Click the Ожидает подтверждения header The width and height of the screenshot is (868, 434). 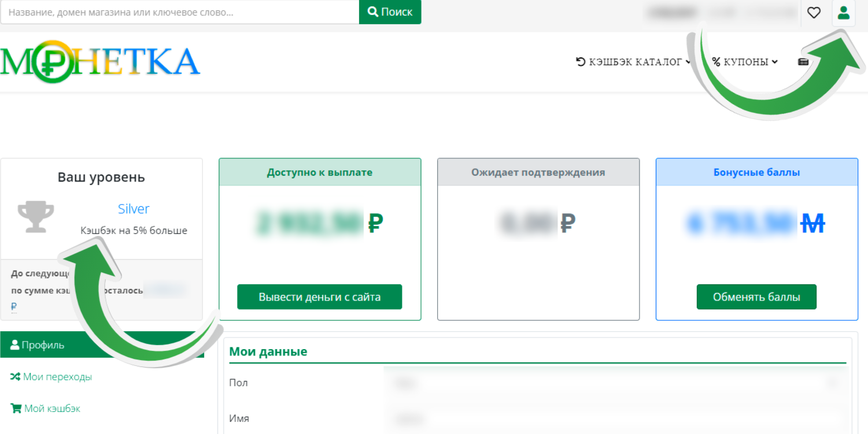click(538, 172)
